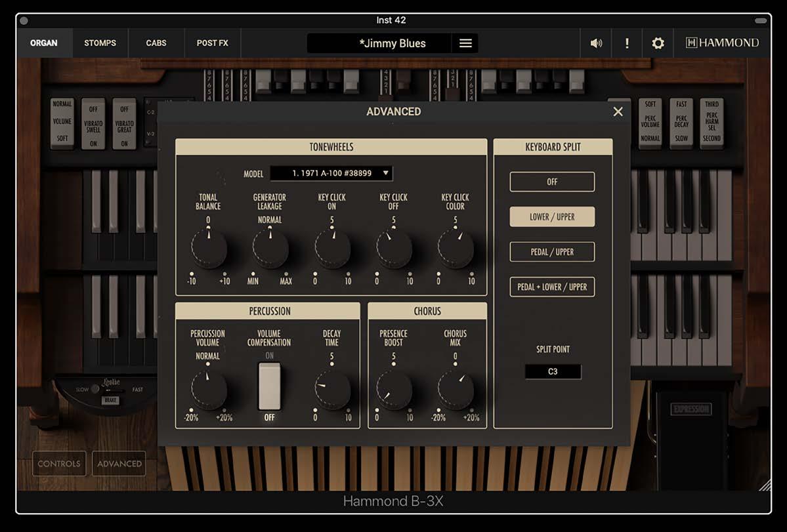
Task: Click the Split Point C3 field
Action: click(x=553, y=371)
